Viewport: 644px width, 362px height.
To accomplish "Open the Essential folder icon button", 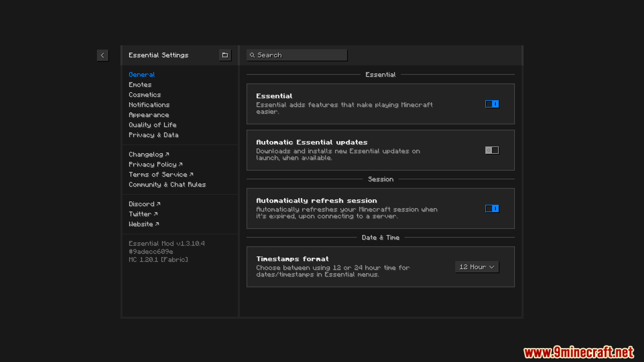I will tap(225, 55).
